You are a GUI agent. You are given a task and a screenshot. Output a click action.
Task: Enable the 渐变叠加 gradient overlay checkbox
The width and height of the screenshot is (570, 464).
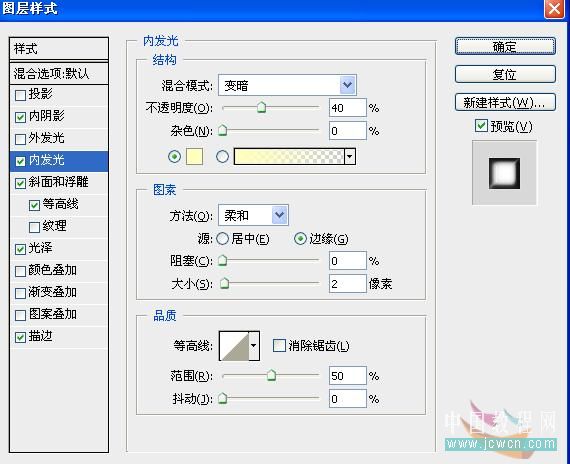[x=20, y=293]
